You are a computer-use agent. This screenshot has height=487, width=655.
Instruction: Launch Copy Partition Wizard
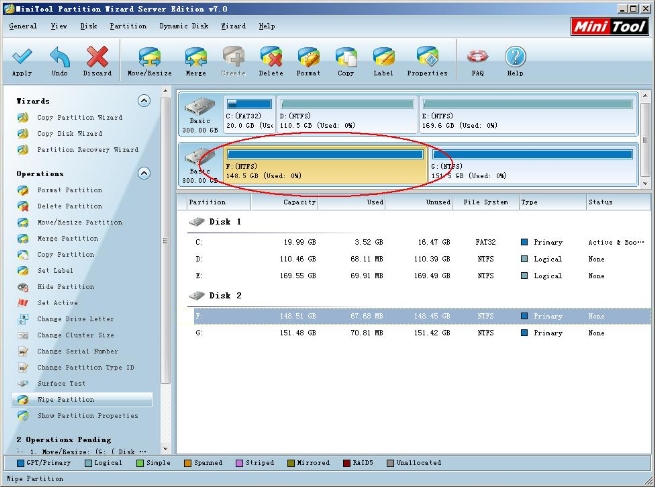point(79,118)
